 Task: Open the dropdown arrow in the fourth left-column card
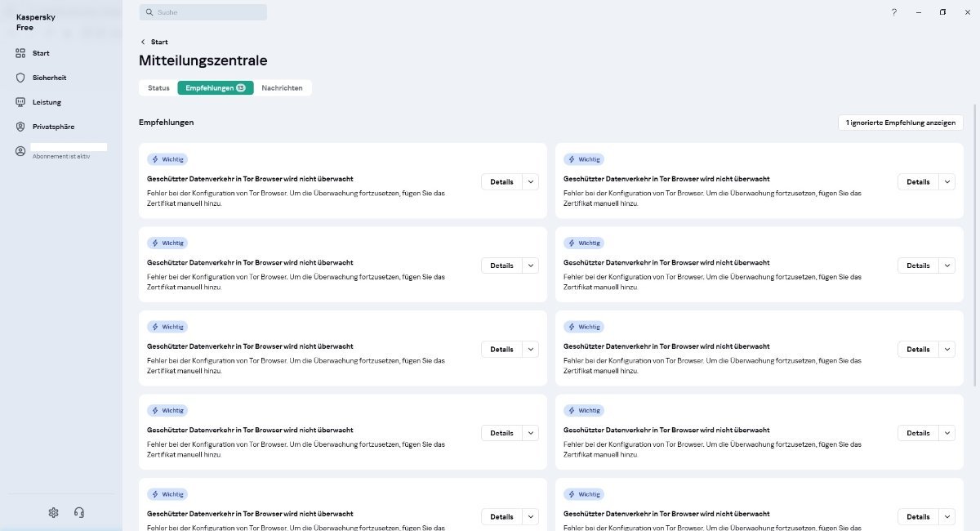click(531, 433)
